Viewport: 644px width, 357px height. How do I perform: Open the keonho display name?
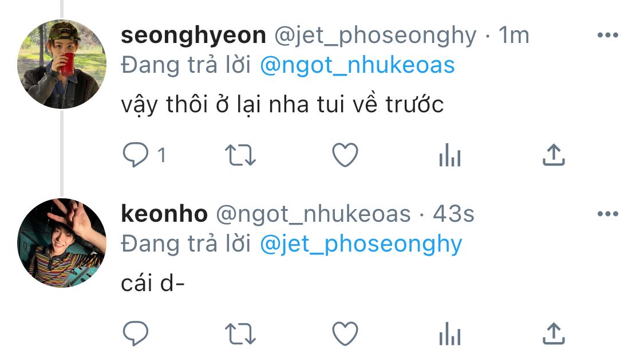point(164,214)
